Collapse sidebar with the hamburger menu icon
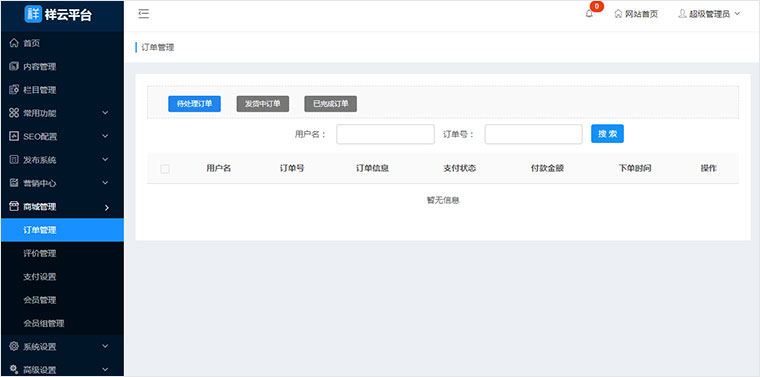Screen dimensions: 760x377 (143, 14)
